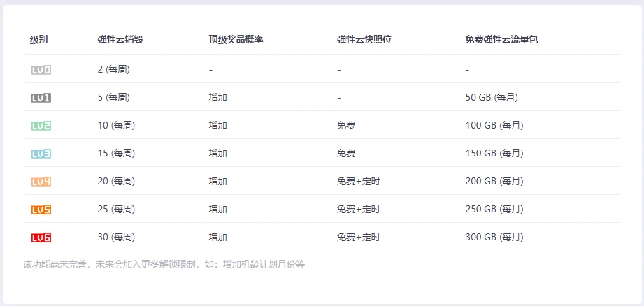Click the orange LV5 level badge

tap(41, 210)
